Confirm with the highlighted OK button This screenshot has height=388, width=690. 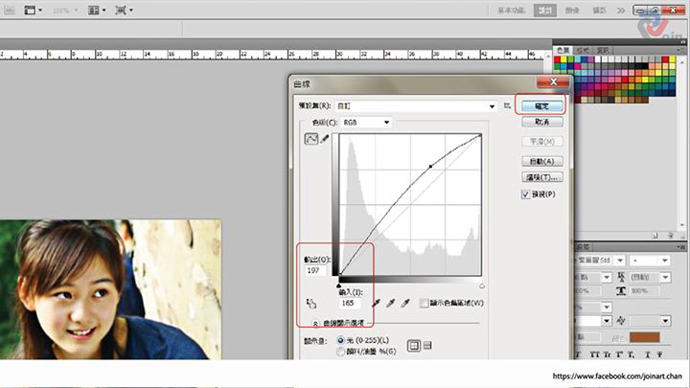point(542,106)
